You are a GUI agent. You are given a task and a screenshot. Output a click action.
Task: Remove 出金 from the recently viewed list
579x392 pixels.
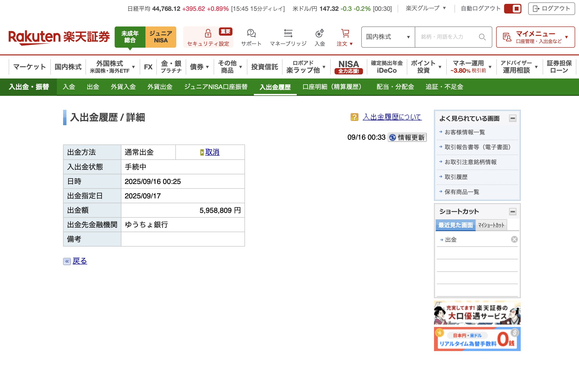point(514,239)
